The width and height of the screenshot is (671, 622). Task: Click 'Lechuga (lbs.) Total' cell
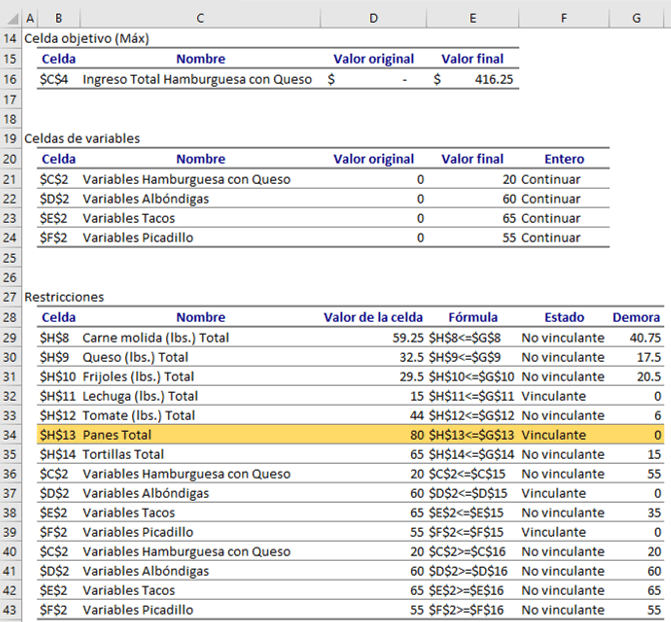click(140, 396)
